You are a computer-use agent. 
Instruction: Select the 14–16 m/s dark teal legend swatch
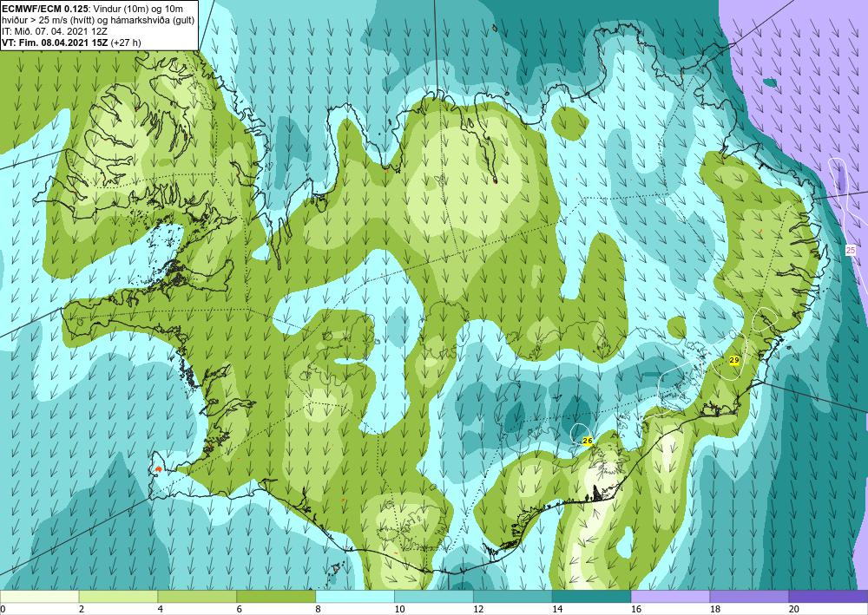coord(592,597)
